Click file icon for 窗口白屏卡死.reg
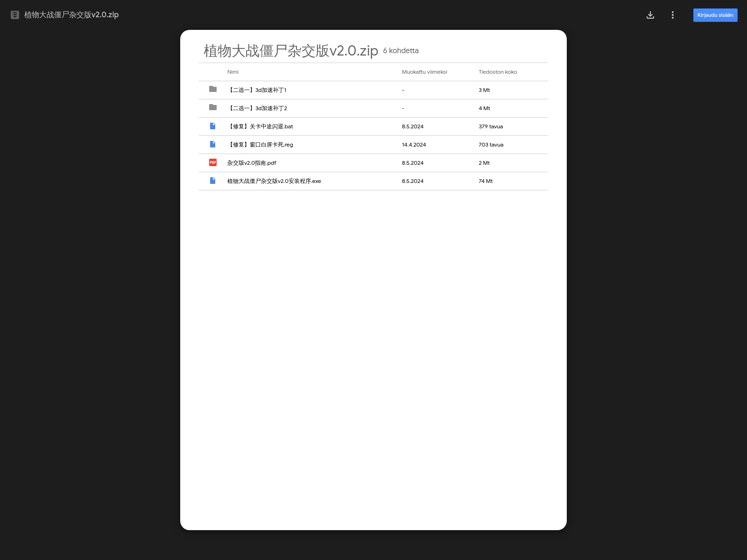The height and width of the screenshot is (560, 747). coord(213,144)
